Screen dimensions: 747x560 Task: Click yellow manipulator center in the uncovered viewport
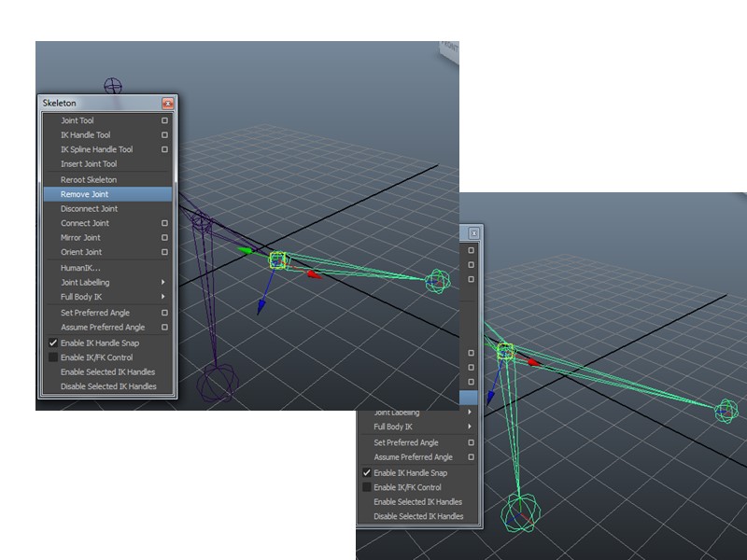point(505,352)
